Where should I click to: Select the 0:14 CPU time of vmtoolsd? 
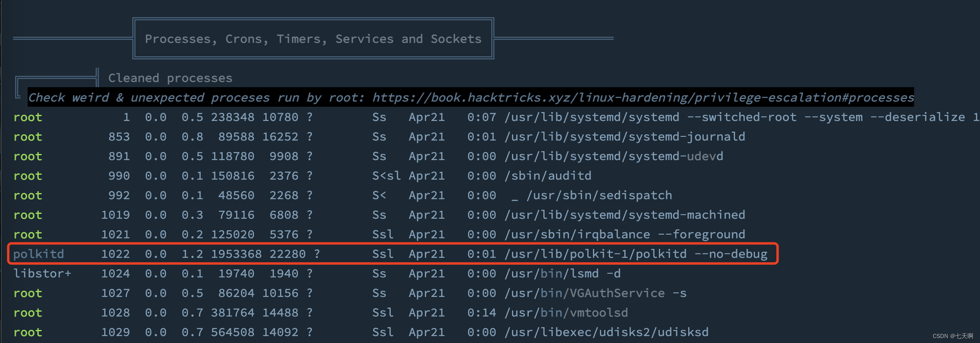[x=481, y=313]
